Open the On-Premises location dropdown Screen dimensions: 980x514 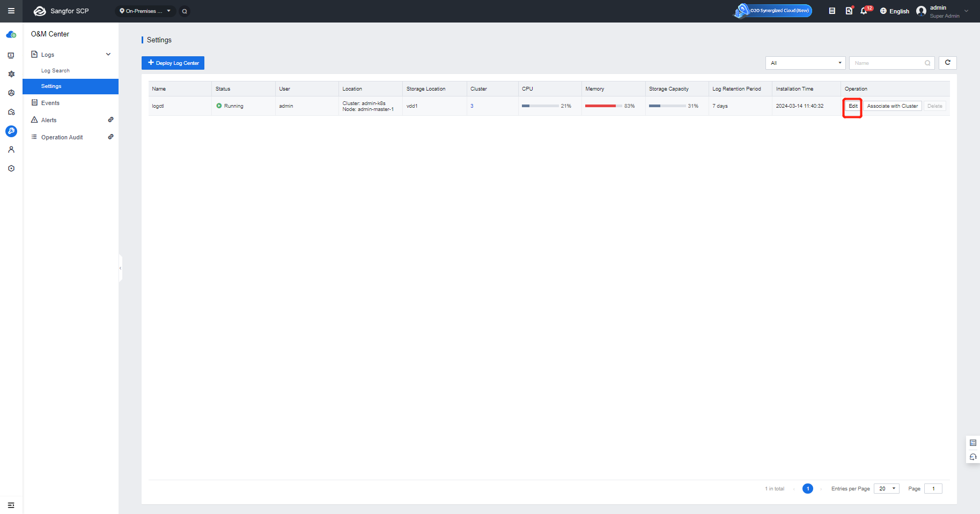[x=145, y=11]
